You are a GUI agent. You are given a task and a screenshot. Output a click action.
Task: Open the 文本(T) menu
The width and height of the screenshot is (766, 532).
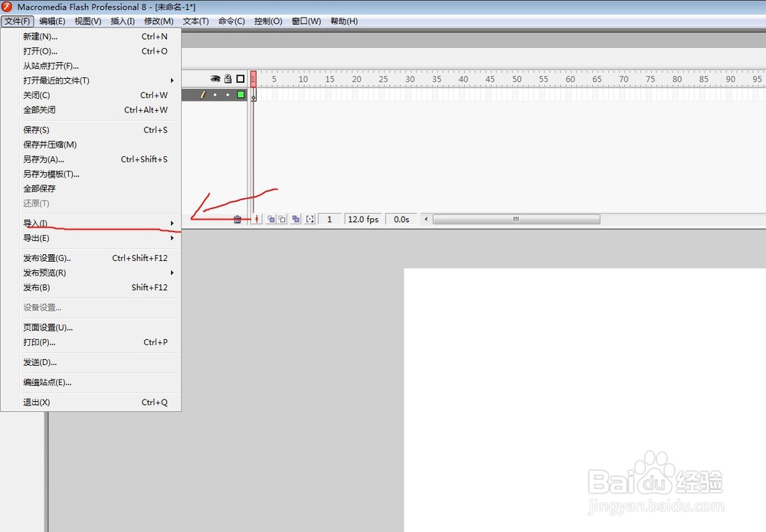196,21
